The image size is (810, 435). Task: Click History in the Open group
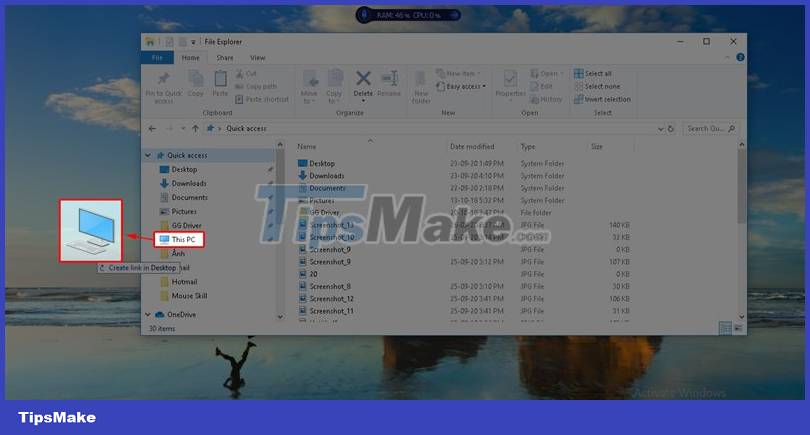[546, 99]
